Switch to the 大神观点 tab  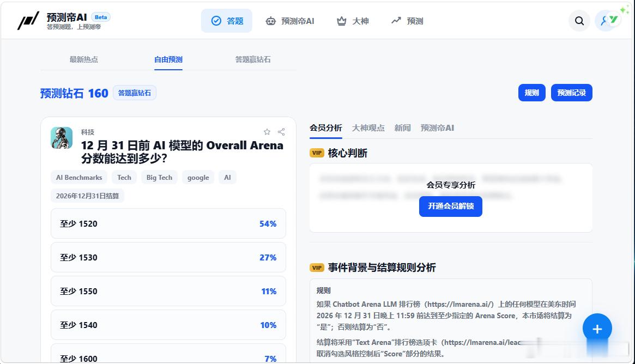[x=368, y=128]
